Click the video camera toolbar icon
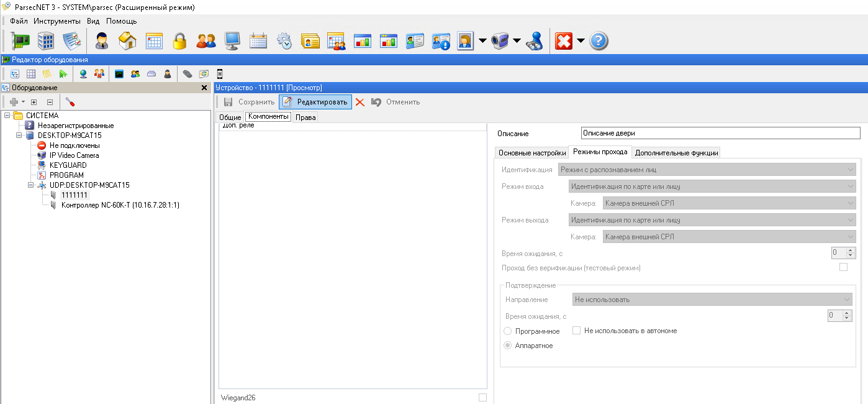868x404 pixels. (x=500, y=41)
